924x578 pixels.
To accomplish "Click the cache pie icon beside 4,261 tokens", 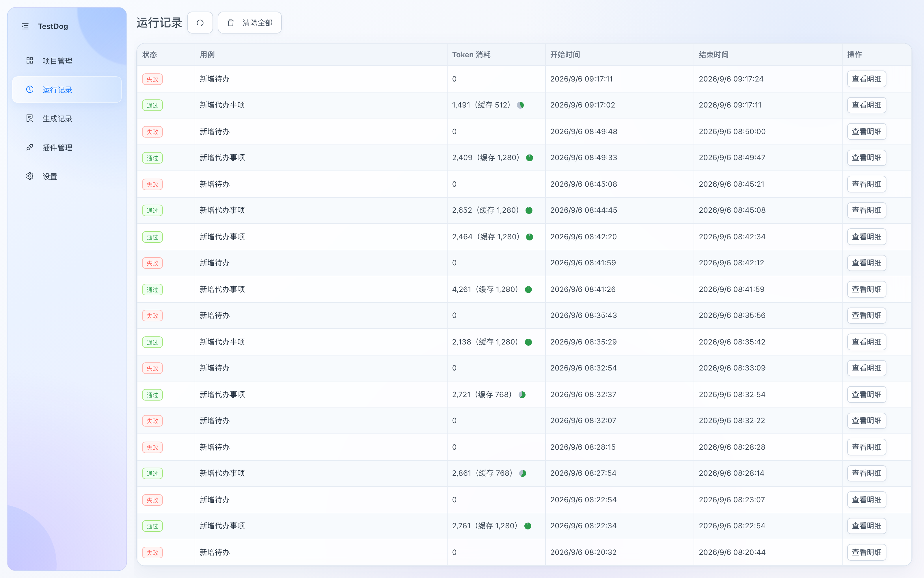I will pos(528,289).
